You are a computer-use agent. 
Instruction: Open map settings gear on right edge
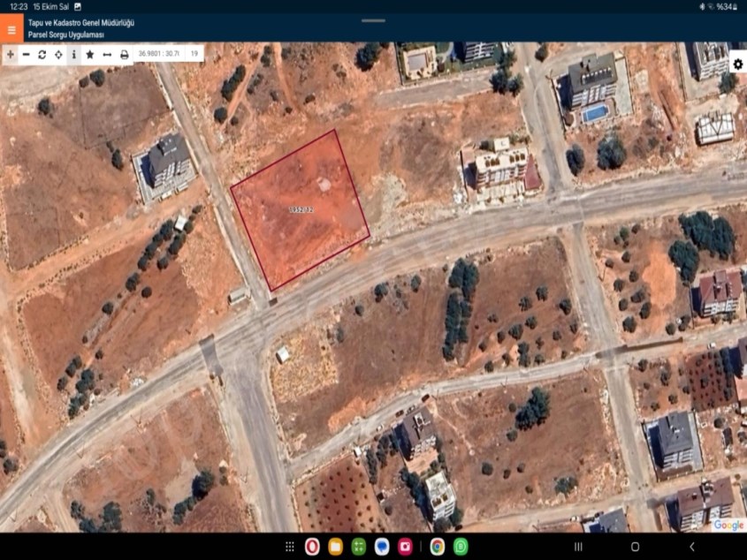pyautogui.click(x=737, y=64)
